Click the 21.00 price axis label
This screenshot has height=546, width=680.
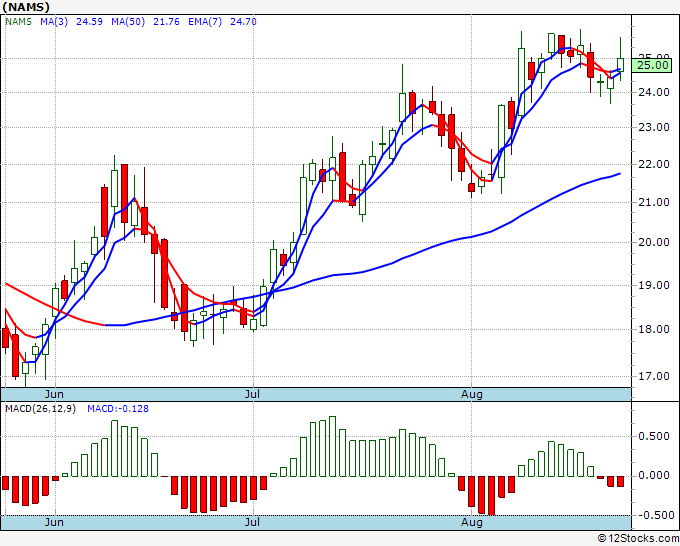[x=654, y=202]
